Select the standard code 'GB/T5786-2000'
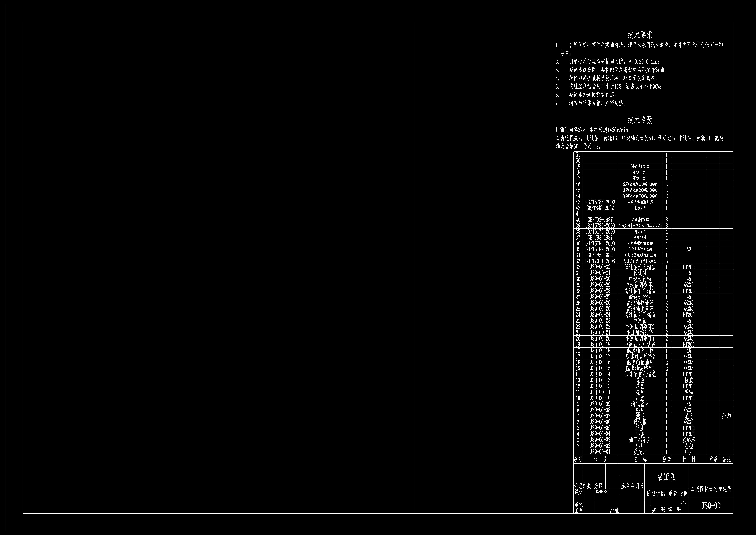Viewport: 756px width, 535px height. click(600, 202)
